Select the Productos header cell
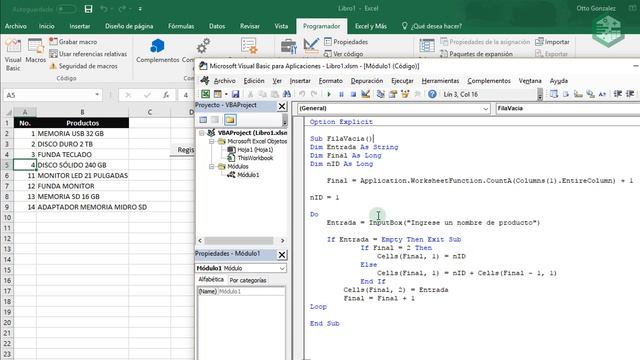 [82, 123]
